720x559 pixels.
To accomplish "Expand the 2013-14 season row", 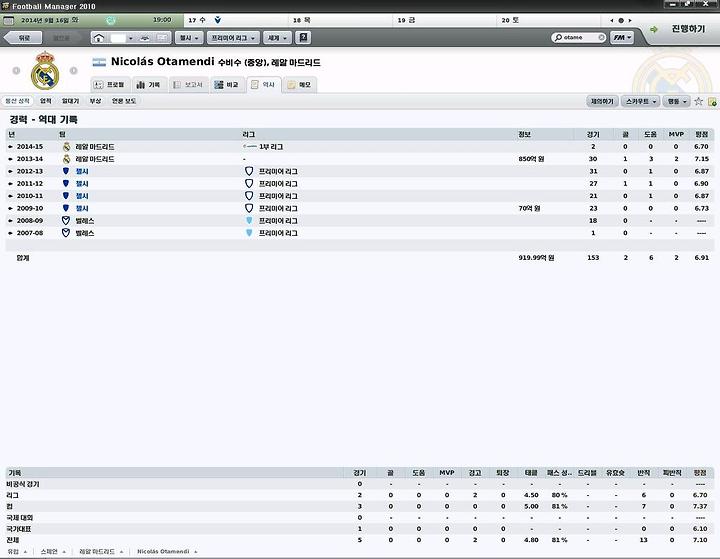I will 11,159.
